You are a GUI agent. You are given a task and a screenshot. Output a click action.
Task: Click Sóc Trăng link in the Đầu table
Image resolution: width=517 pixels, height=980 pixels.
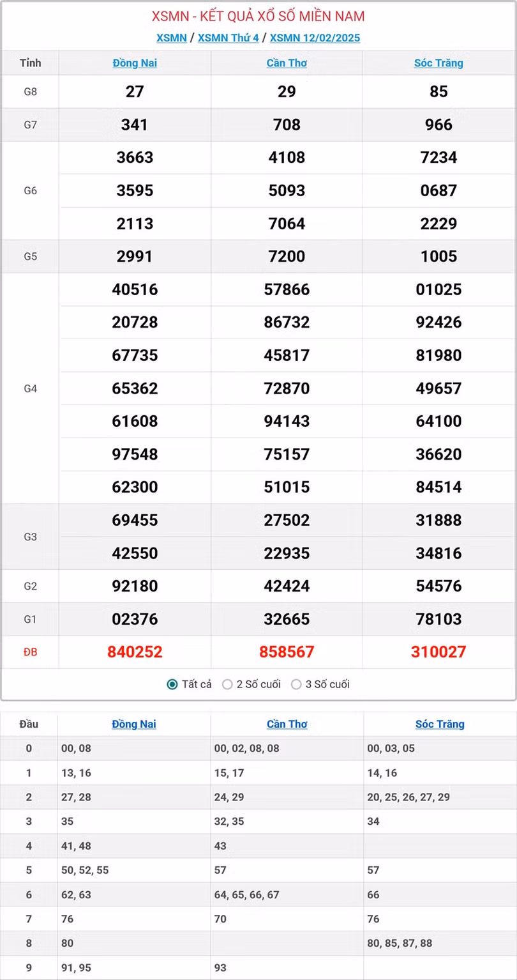point(440,724)
